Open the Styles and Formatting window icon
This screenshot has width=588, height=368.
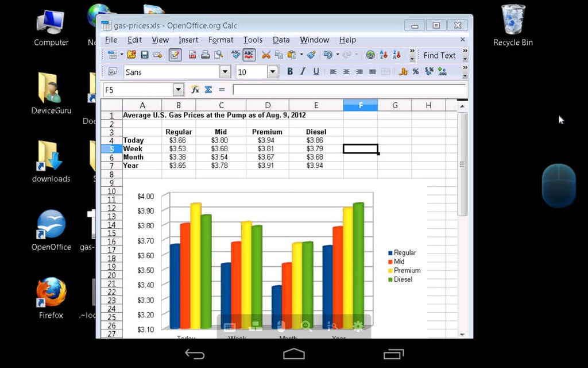pos(112,72)
